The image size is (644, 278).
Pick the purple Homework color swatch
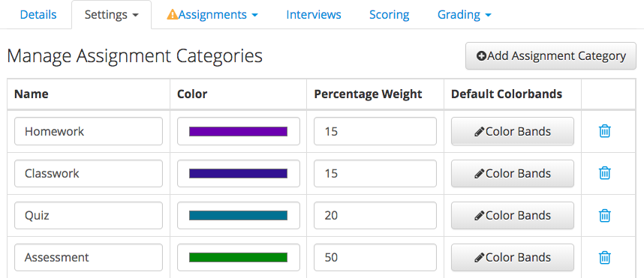238,131
